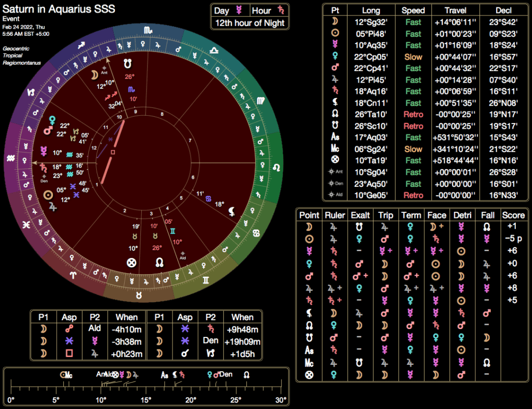Select the North Node marker on the degree ruler

(x=247, y=375)
